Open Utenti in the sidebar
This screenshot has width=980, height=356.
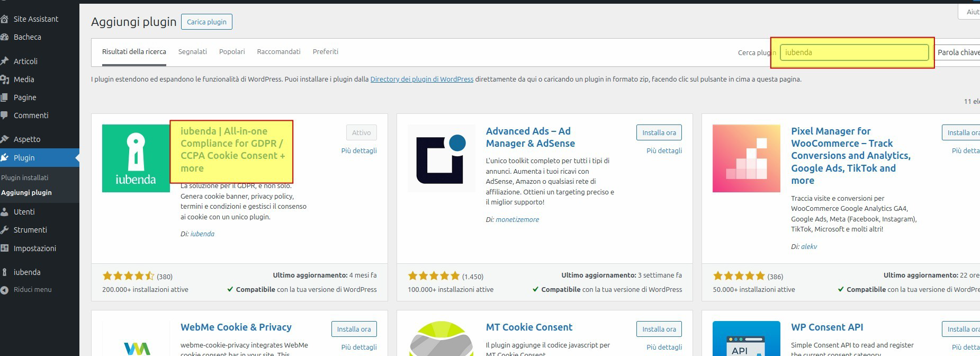[x=24, y=212]
